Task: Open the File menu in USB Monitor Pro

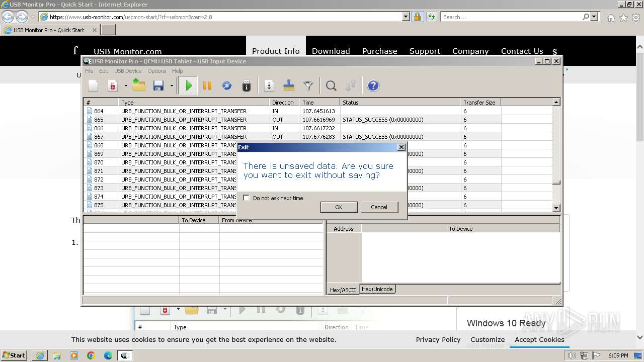Action: (x=89, y=71)
